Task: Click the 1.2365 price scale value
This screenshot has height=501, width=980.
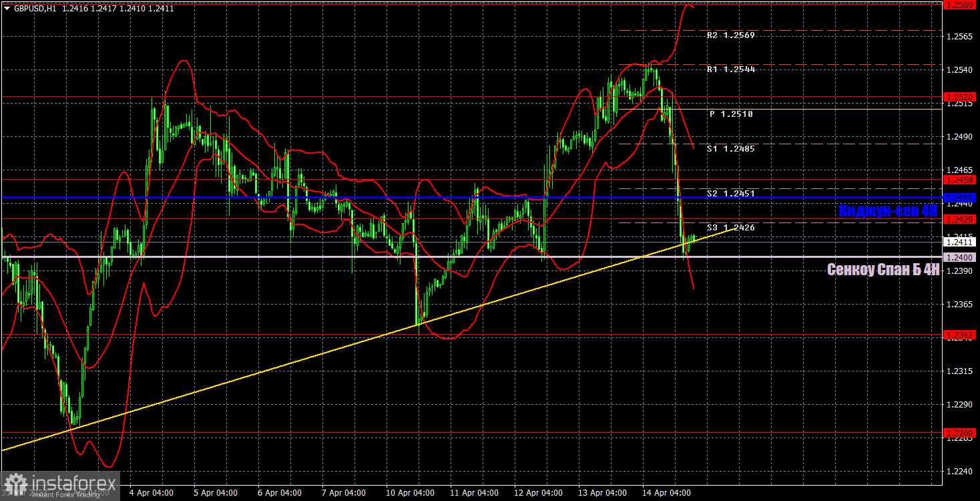Action: (961, 305)
